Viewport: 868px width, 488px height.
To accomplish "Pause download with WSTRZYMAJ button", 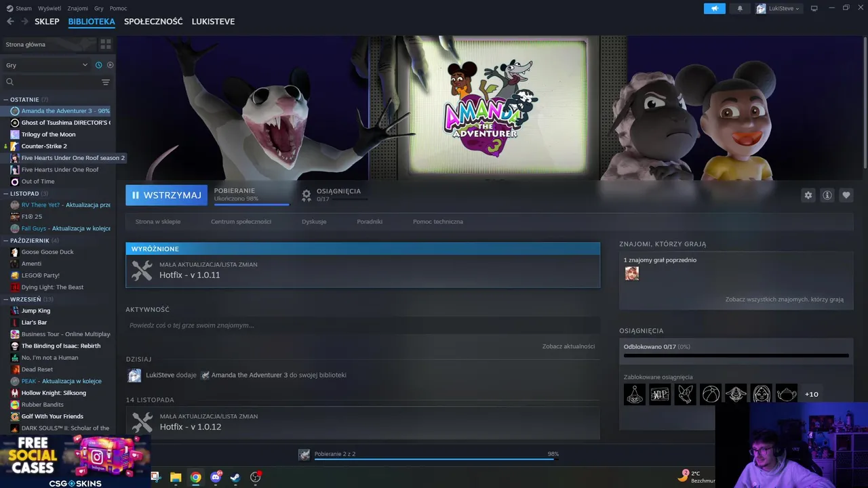I will pyautogui.click(x=167, y=195).
